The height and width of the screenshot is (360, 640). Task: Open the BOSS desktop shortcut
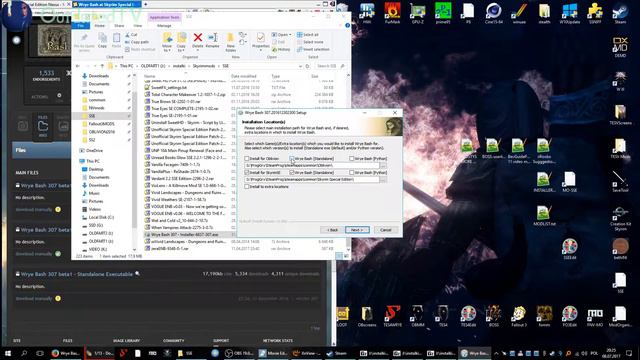tap(493, 316)
